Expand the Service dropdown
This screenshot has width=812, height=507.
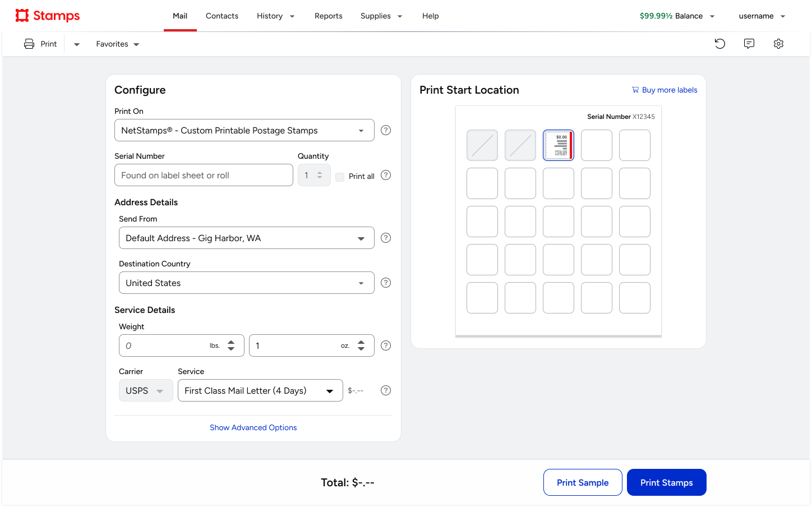point(260,390)
